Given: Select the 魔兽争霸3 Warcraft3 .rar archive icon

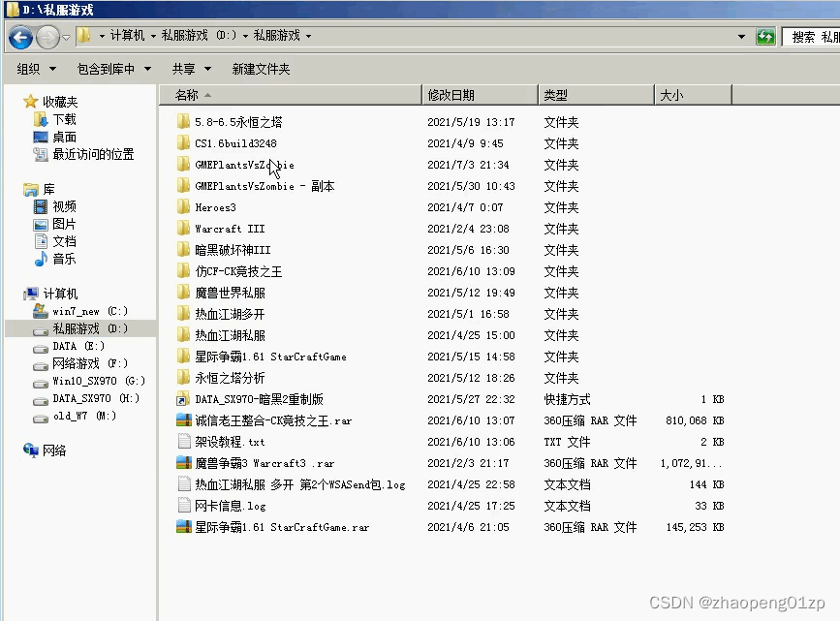Looking at the screenshot, I should point(184,463).
